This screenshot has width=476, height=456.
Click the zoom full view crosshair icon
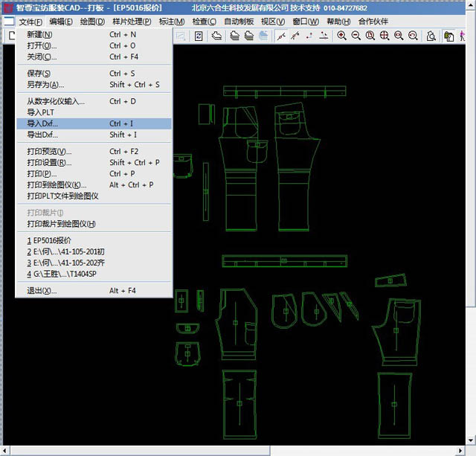click(385, 36)
